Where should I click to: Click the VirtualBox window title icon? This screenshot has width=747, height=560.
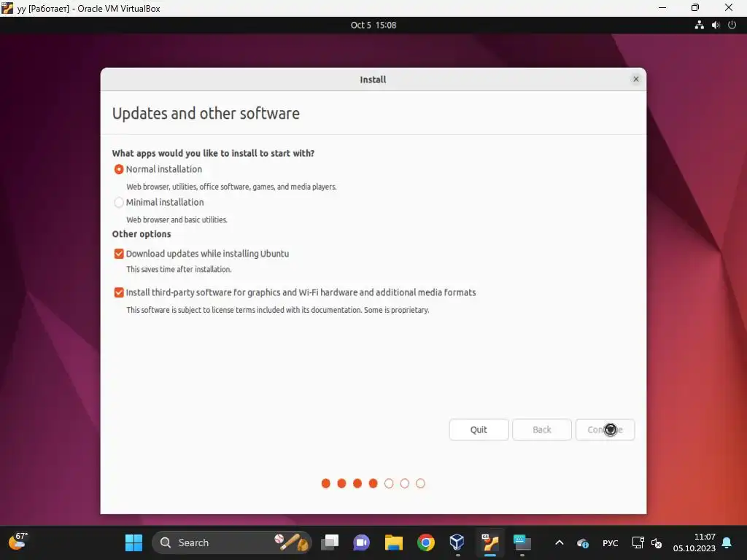coord(7,8)
